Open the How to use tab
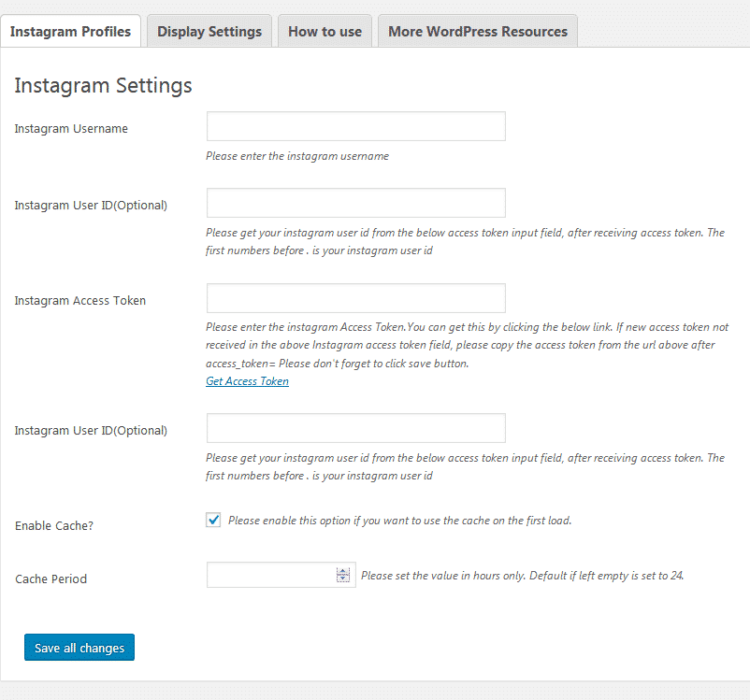Image resolution: width=750 pixels, height=700 pixels. click(x=325, y=31)
